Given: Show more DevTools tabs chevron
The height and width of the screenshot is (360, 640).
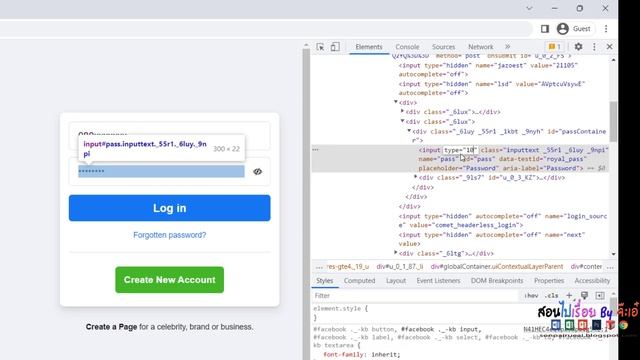Looking at the screenshot, I should tap(507, 47).
